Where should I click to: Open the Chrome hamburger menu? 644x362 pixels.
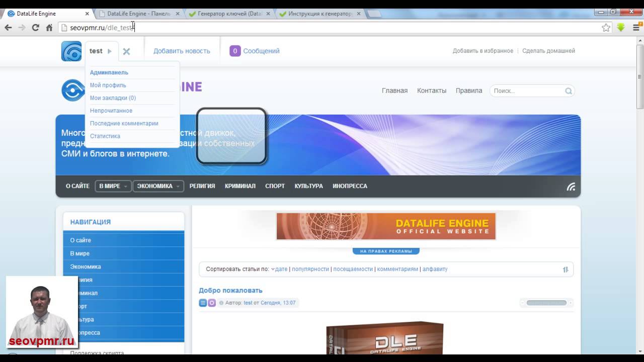(x=636, y=28)
